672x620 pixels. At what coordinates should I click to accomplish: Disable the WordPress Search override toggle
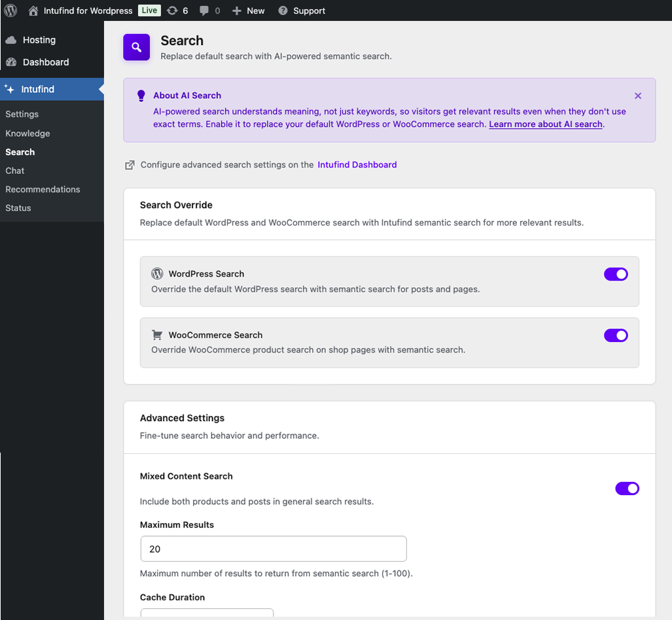616,274
